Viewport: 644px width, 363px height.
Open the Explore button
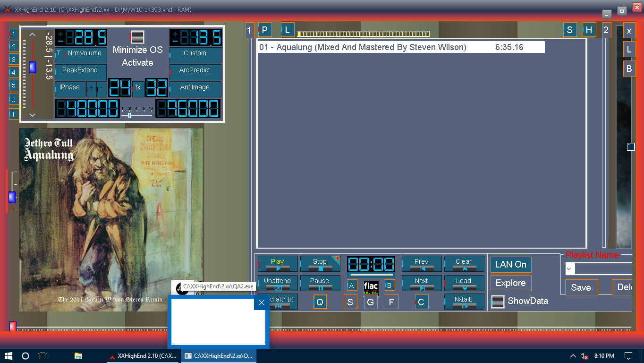(511, 283)
